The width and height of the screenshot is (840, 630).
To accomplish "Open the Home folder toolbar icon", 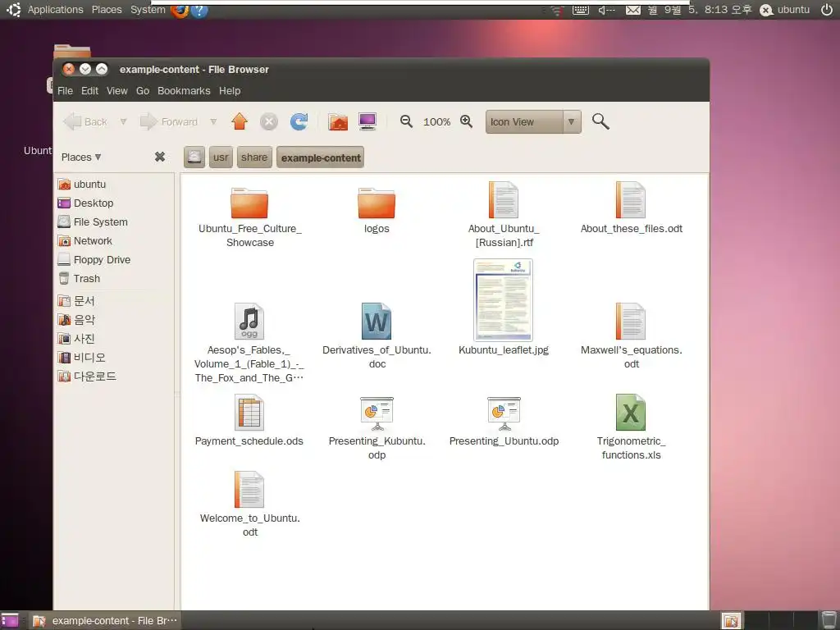I will pos(338,121).
